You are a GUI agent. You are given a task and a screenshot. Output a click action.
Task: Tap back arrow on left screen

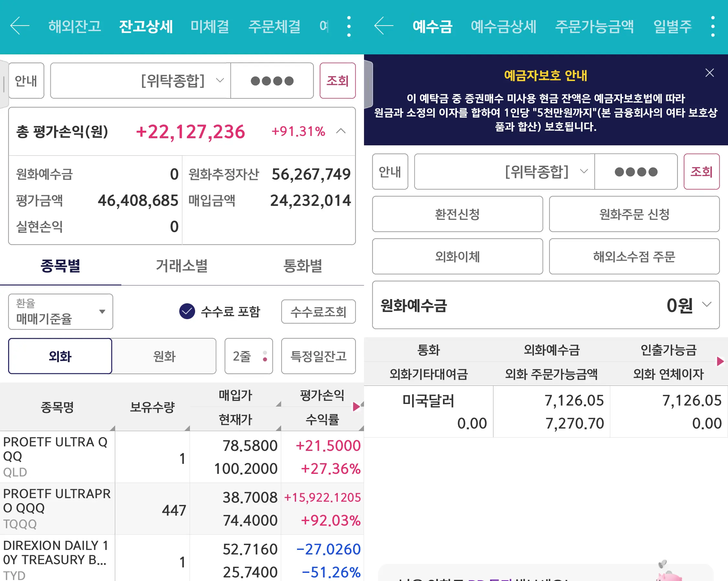[20, 26]
